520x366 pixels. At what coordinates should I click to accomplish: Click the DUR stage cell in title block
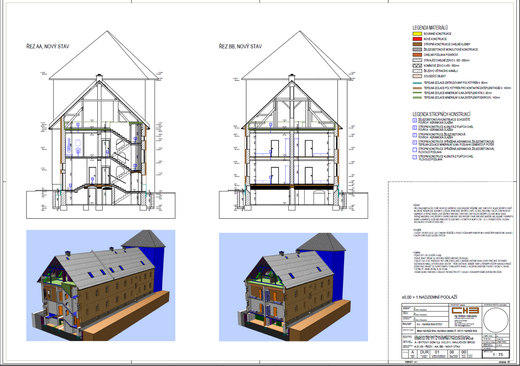[x=424, y=353]
